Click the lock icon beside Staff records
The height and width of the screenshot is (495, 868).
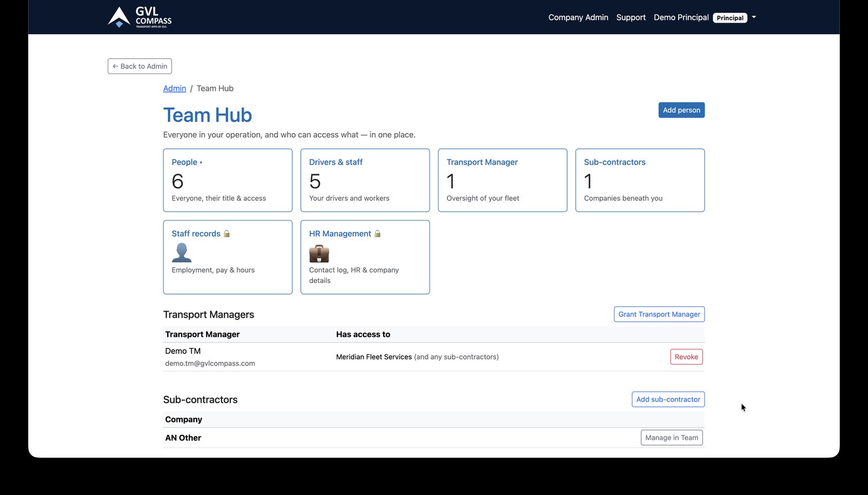pos(227,234)
